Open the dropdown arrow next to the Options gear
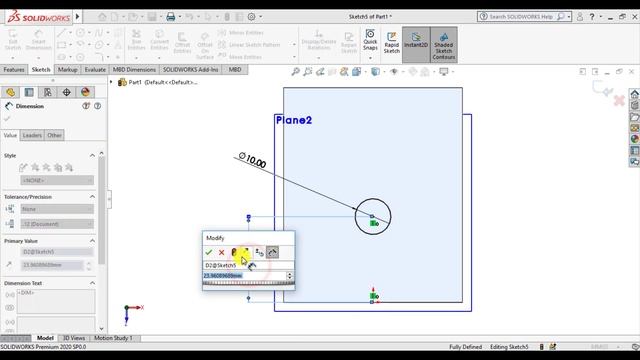 [260, 17]
